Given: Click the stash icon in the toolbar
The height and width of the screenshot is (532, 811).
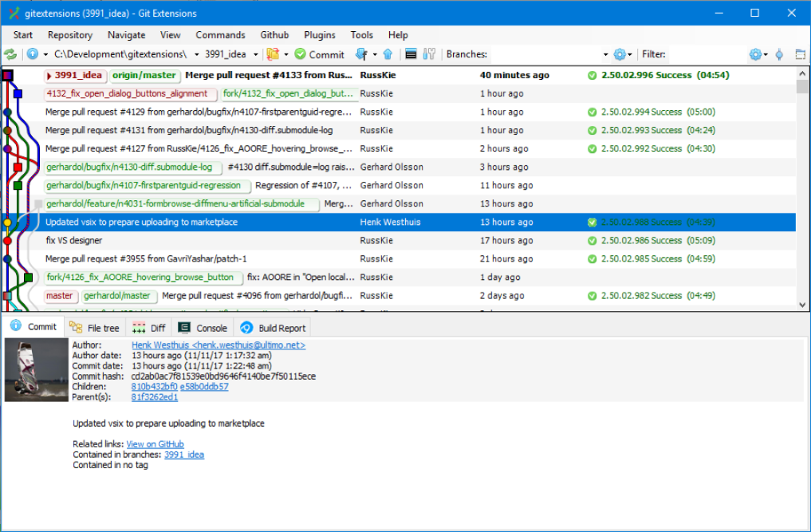Looking at the screenshot, I should tap(273, 54).
